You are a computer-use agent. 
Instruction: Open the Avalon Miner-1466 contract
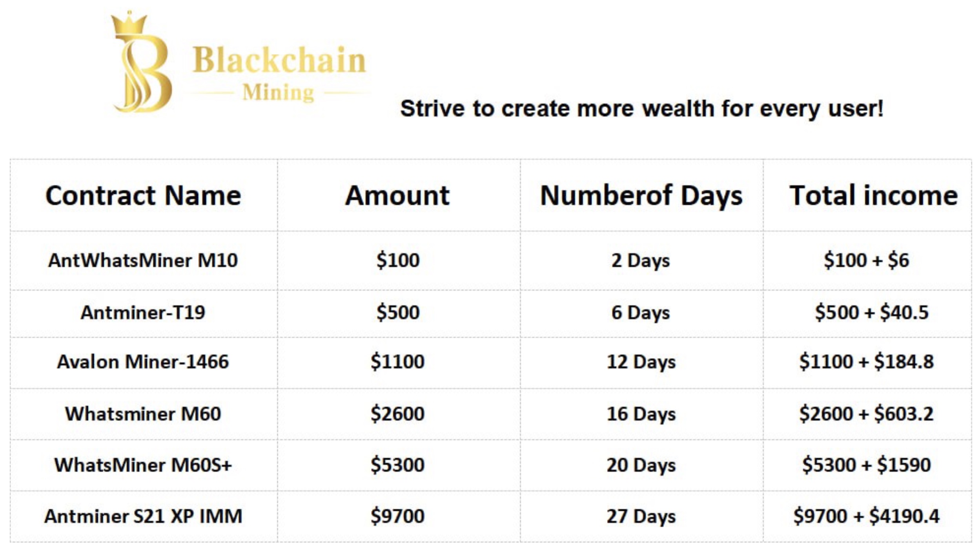click(143, 362)
